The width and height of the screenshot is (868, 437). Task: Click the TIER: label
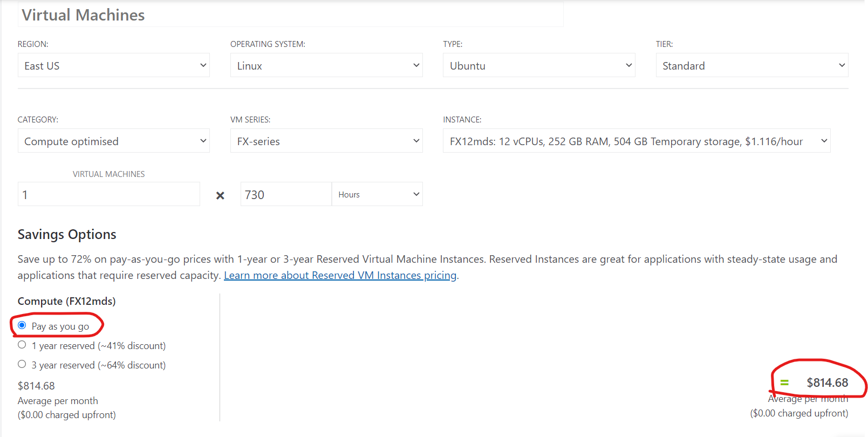point(665,44)
